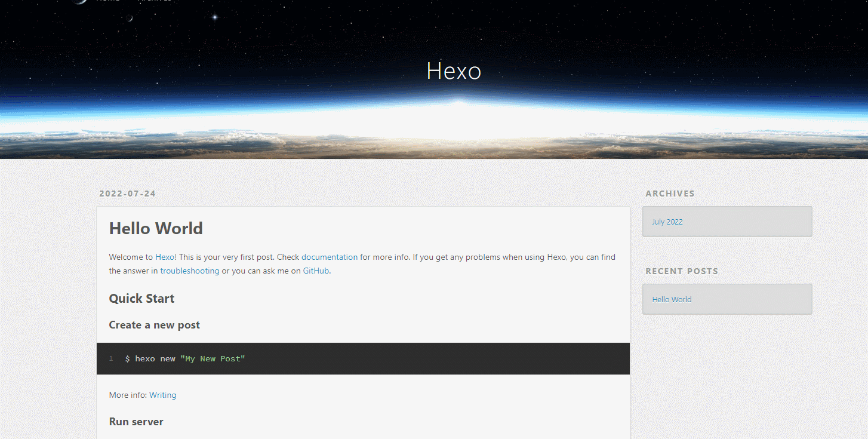Open the July 2022 archive

click(x=667, y=222)
